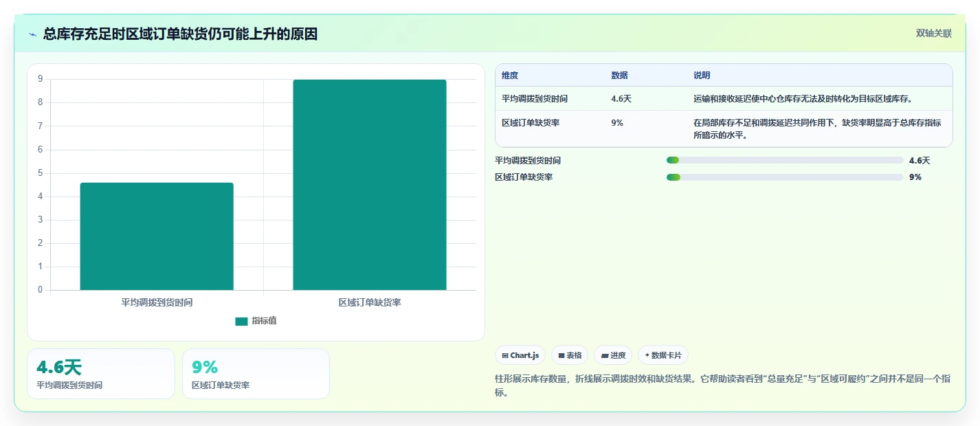Click the 9% cell in the table
Viewport: 980px width, 426px height.
(617, 123)
